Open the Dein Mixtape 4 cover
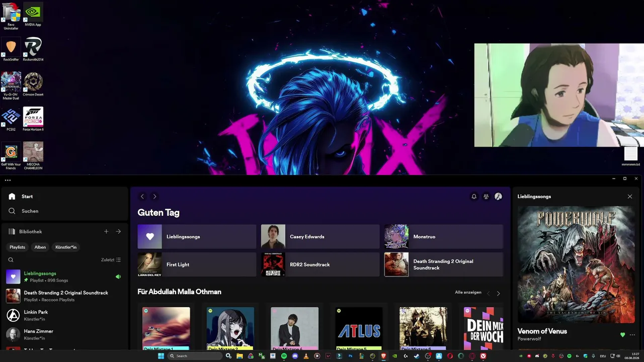This screenshot has width=644, height=362. pos(295,328)
